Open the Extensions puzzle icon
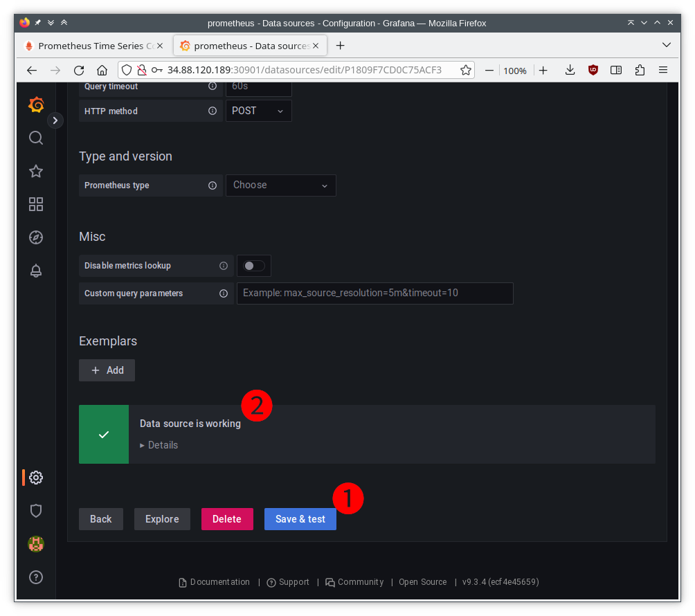Screen dimensions: 695x616 (x=640, y=70)
